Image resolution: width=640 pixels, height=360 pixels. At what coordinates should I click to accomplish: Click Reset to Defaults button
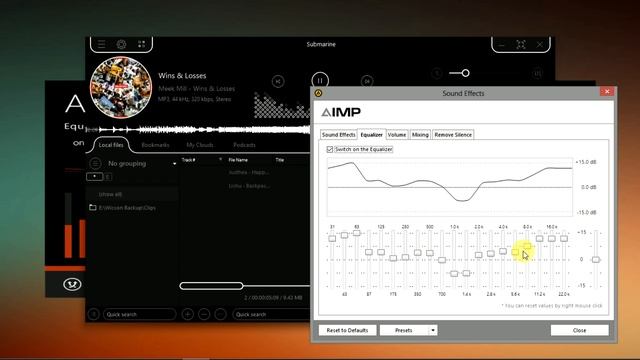pyautogui.click(x=347, y=330)
